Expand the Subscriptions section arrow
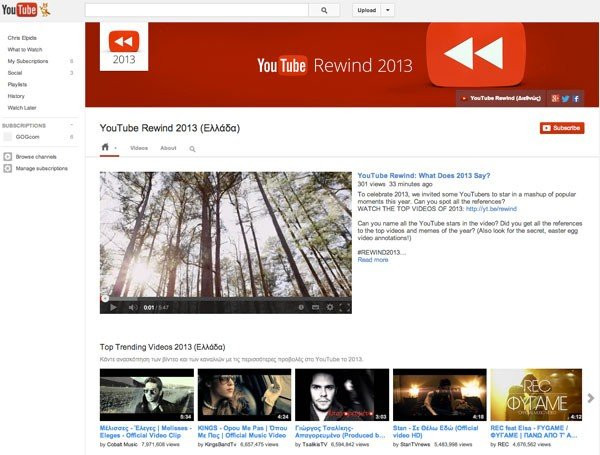Viewport: 600px width, 455px height. click(71, 126)
